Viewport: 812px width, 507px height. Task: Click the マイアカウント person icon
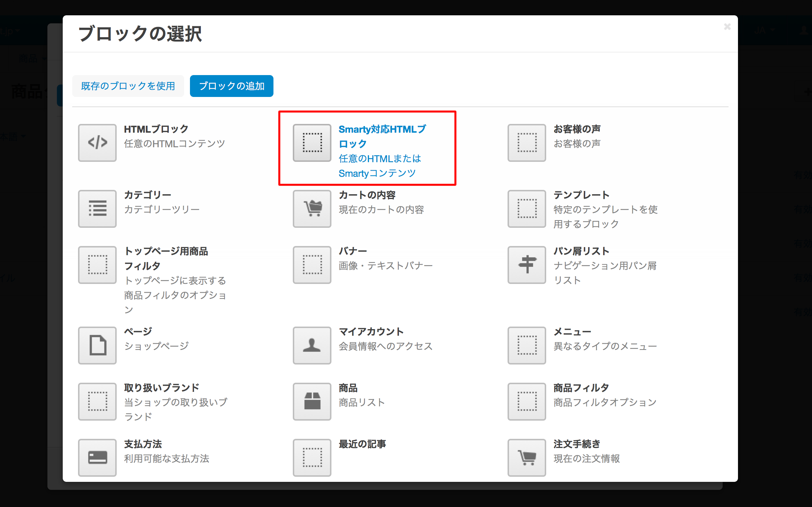312,345
